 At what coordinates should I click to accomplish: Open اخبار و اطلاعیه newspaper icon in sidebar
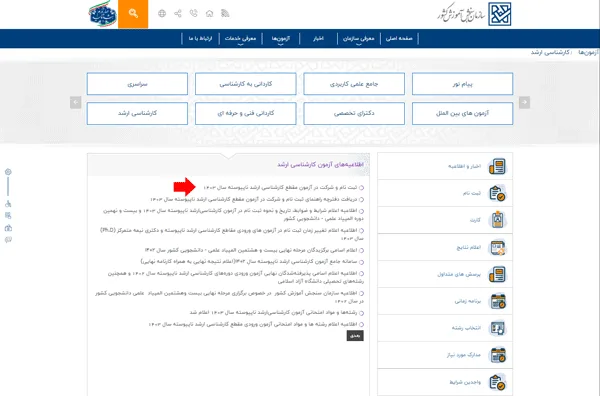(x=497, y=166)
